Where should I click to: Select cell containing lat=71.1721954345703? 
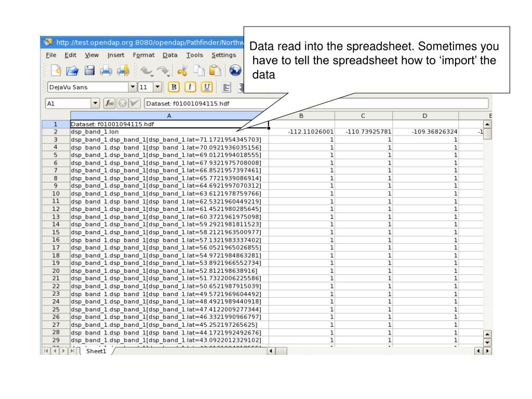(169, 139)
